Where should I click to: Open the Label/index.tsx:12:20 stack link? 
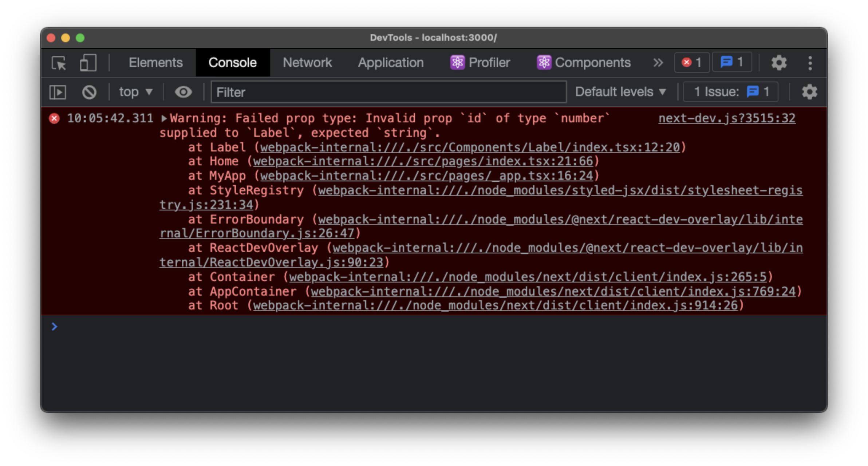pos(470,147)
